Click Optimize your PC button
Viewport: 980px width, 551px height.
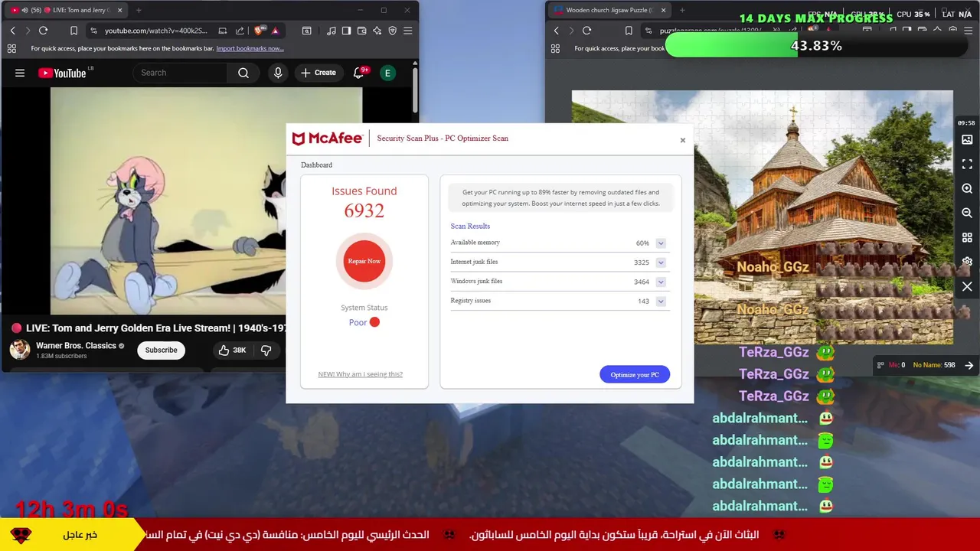[635, 374]
